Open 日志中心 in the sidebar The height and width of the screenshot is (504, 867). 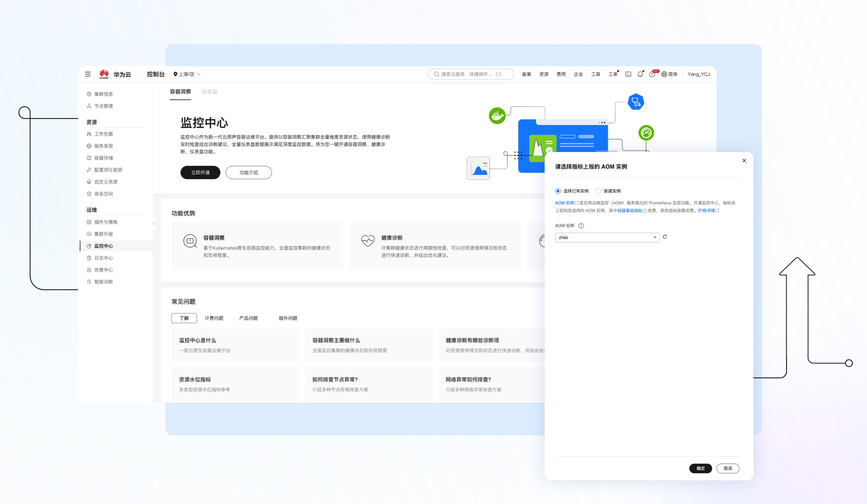(x=104, y=258)
